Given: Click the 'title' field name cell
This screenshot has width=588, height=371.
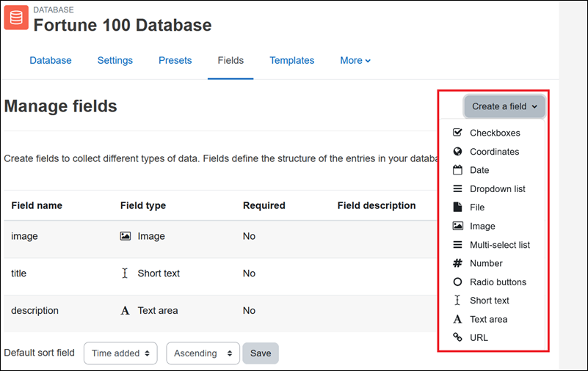Looking at the screenshot, I should click(x=19, y=273).
